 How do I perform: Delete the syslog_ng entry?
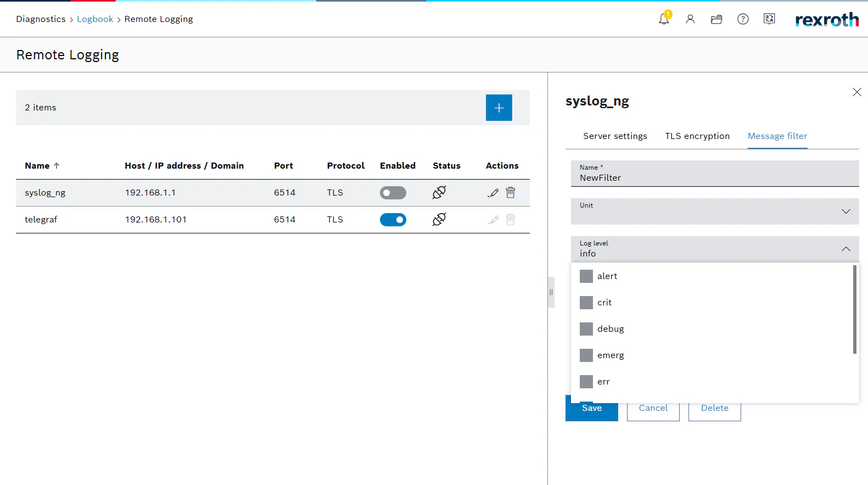(511, 193)
